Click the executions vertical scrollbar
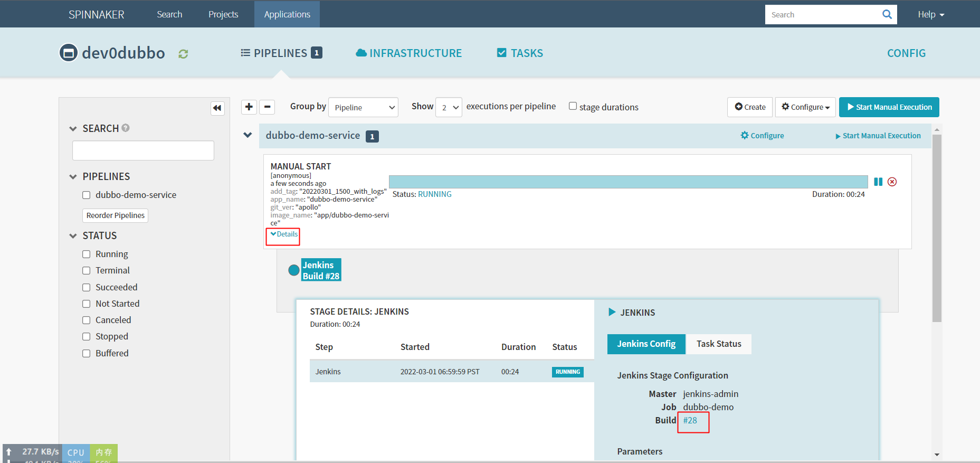 click(937, 228)
